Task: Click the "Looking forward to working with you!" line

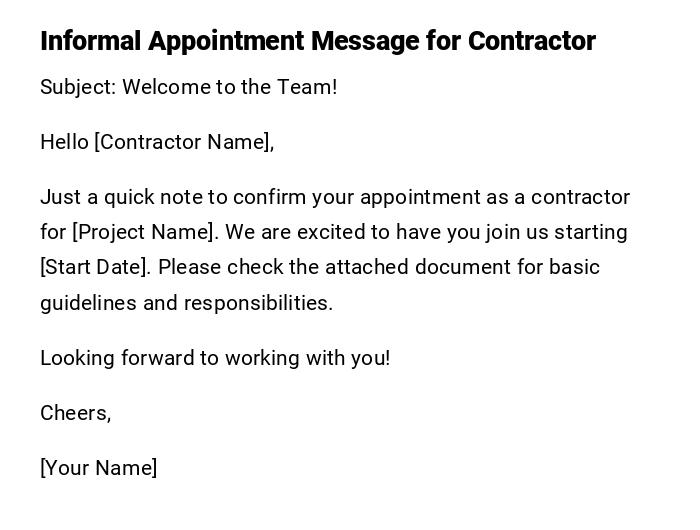Action: (215, 358)
